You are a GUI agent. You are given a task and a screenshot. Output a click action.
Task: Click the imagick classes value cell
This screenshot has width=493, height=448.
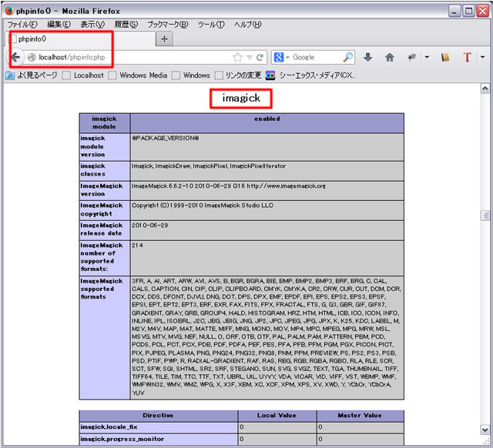(267, 171)
